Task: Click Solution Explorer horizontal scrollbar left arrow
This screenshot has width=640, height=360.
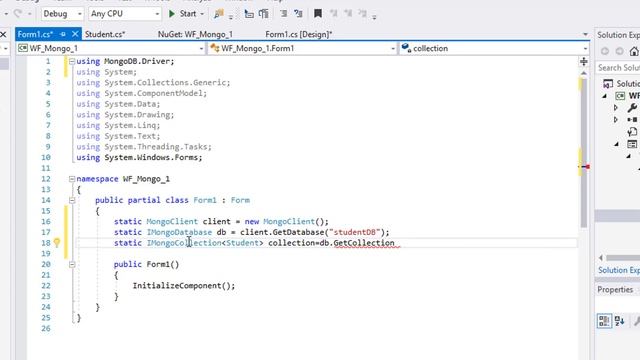Action: pos(601,258)
